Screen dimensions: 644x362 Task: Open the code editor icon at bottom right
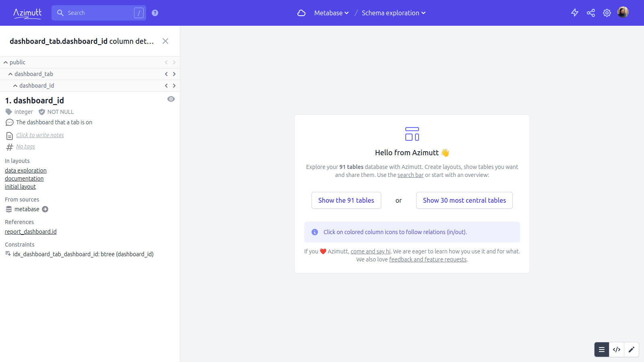pos(617,350)
